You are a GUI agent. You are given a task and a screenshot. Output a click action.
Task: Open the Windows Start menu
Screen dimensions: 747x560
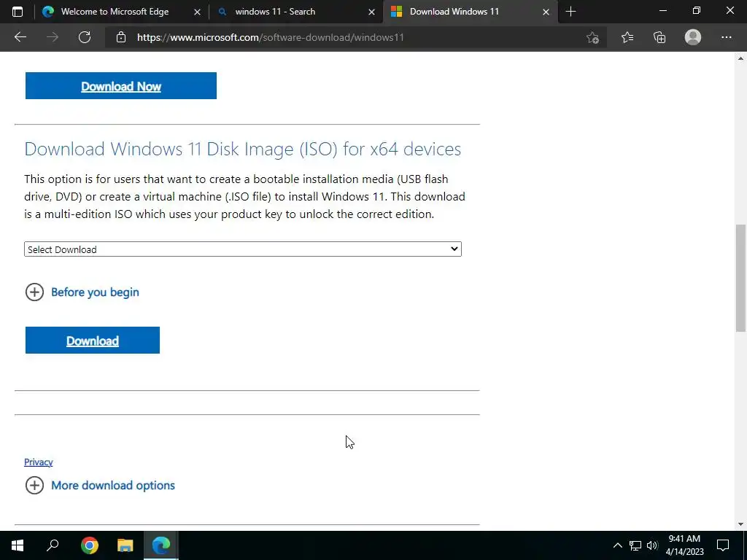pyautogui.click(x=18, y=545)
